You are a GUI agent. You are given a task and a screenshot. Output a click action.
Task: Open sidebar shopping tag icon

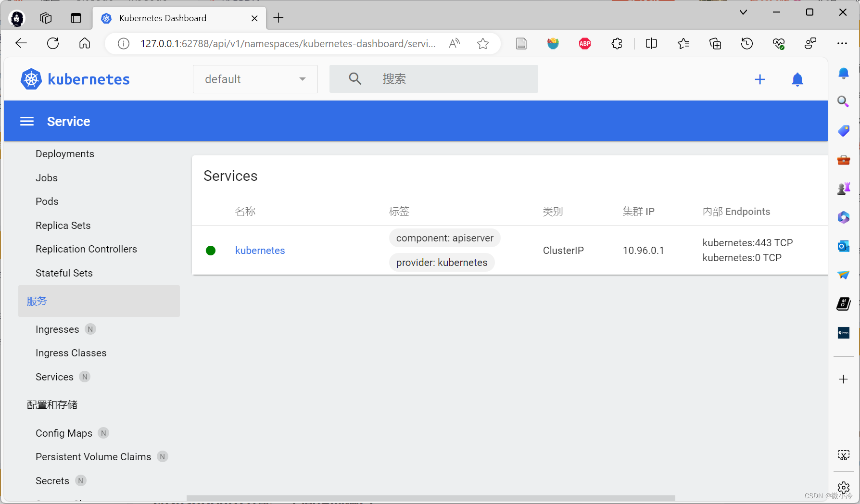point(843,131)
